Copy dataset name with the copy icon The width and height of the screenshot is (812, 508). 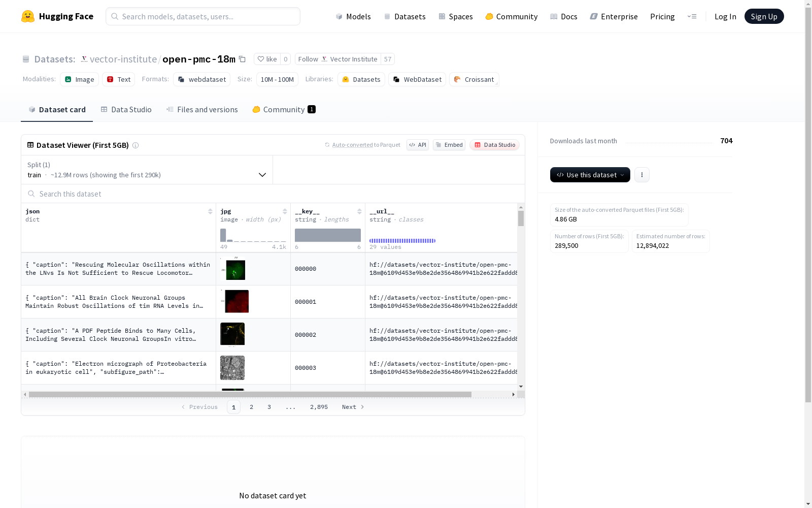click(243, 59)
